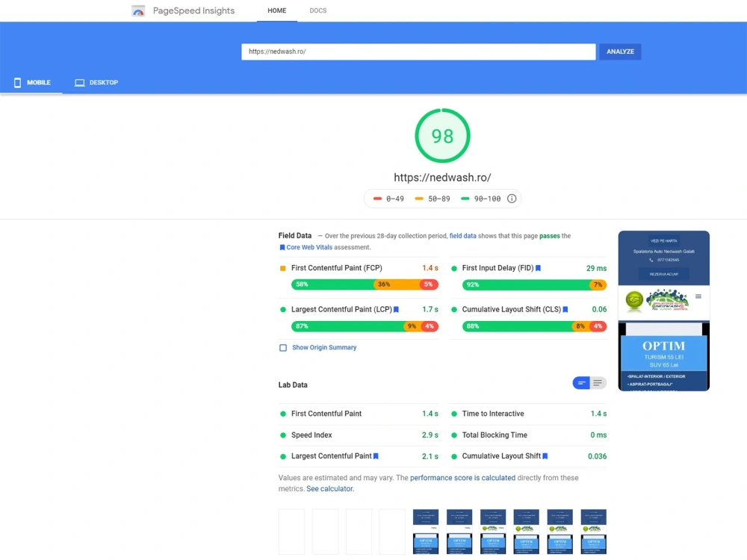Open the See calculator link

[x=330, y=488]
